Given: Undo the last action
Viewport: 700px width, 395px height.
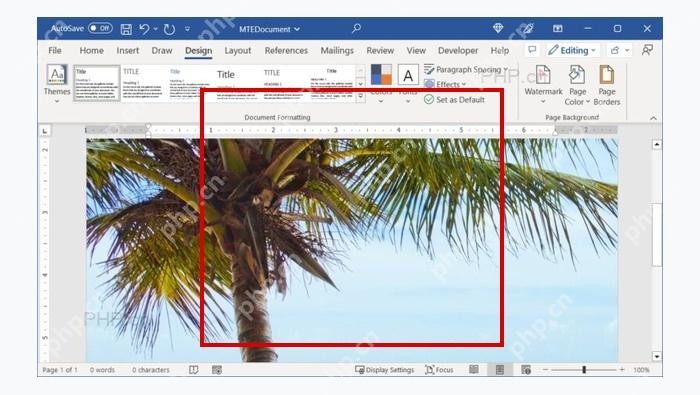Looking at the screenshot, I should (x=144, y=29).
